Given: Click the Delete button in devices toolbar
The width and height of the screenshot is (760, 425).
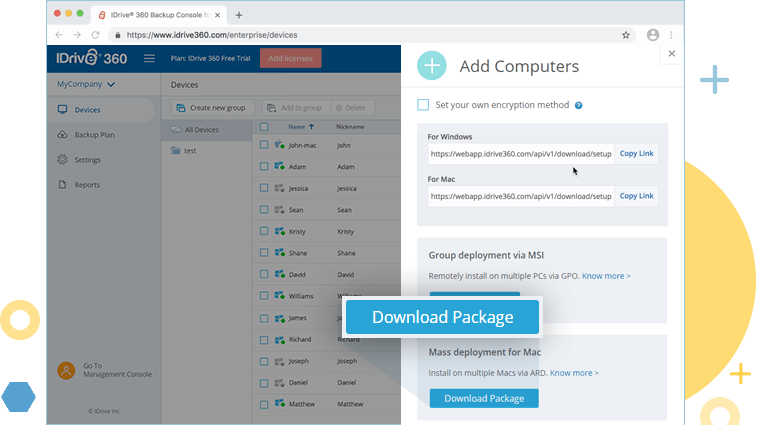Looking at the screenshot, I should point(351,108).
